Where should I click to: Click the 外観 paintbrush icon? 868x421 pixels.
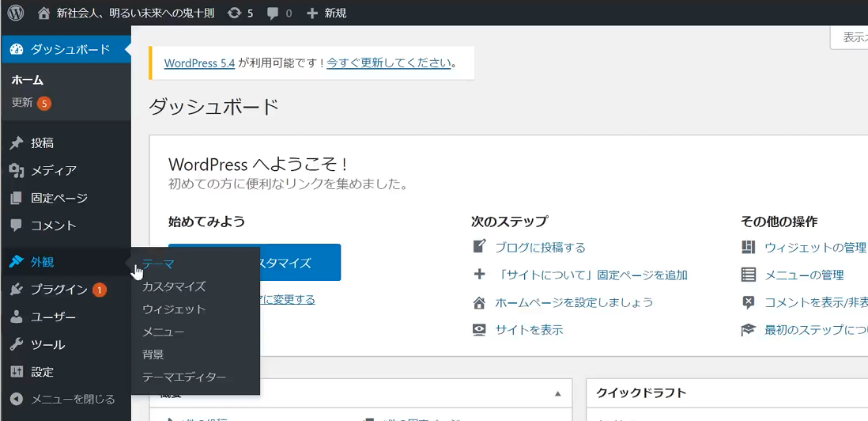click(x=17, y=262)
